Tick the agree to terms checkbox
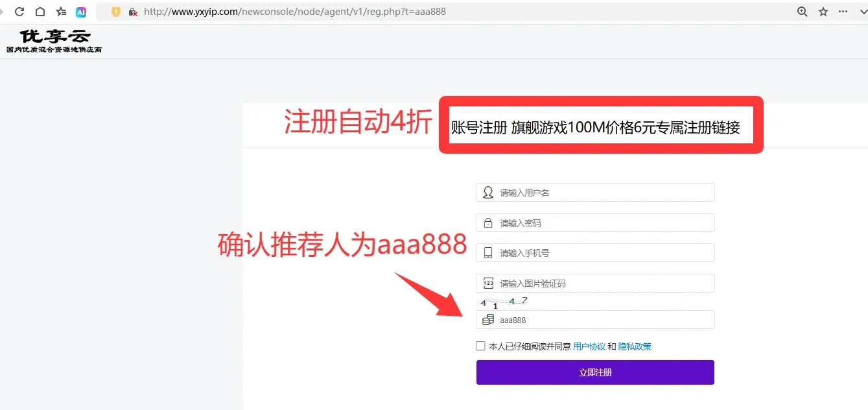This screenshot has width=868, height=410. pos(480,346)
